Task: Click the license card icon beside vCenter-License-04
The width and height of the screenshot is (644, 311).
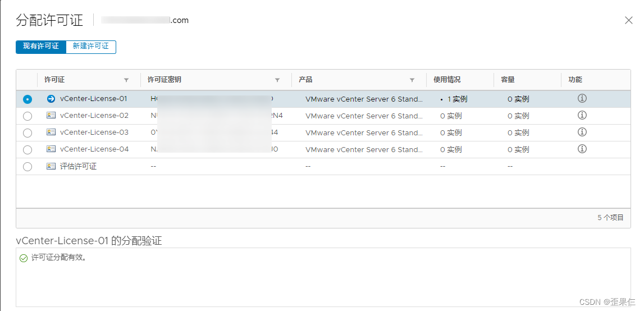Action: click(51, 149)
